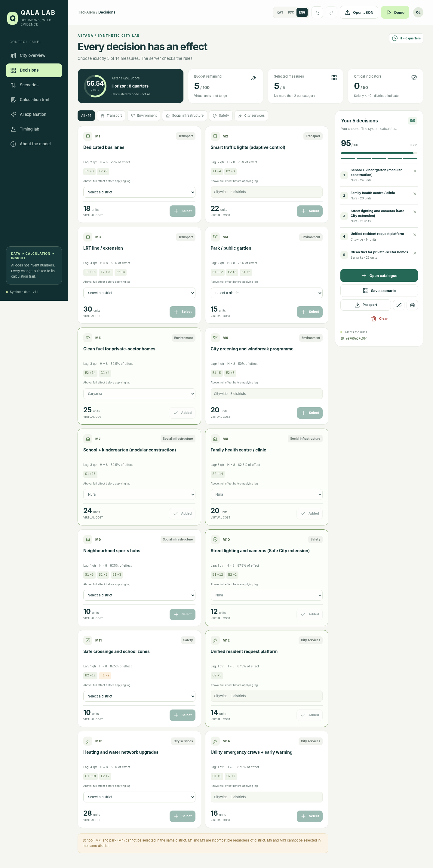Screen dimensions: 433x868
Task: Click the print icon beside Passport
Action: click(x=412, y=305)
